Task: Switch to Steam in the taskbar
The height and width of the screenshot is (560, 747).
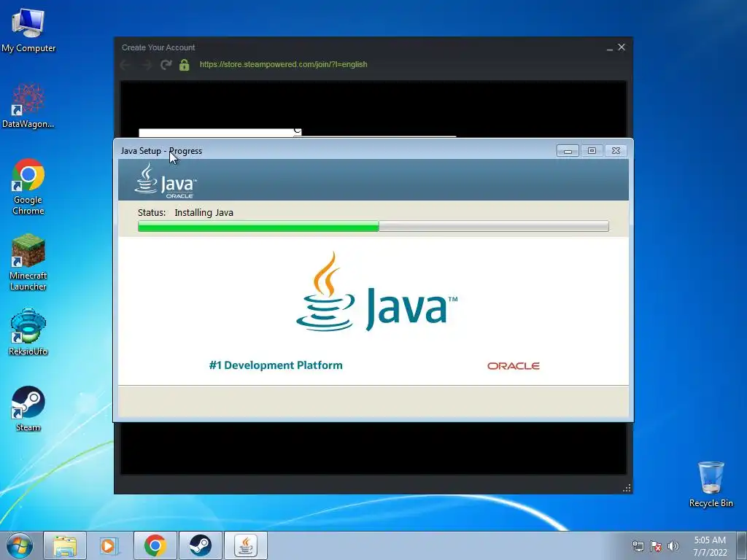Action: [x=200, y=545]
